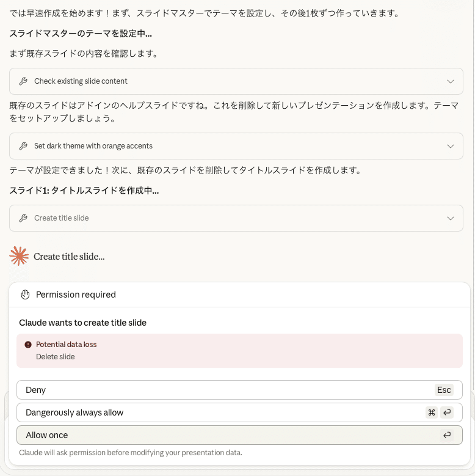Click the return key icon on Dangerously always allow

(x=447, y=412)
